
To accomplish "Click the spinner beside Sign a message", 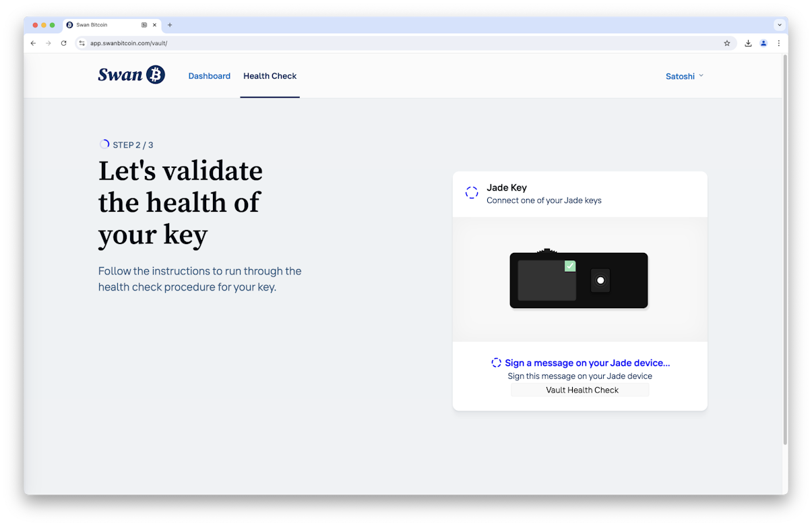I will [497, 363].
